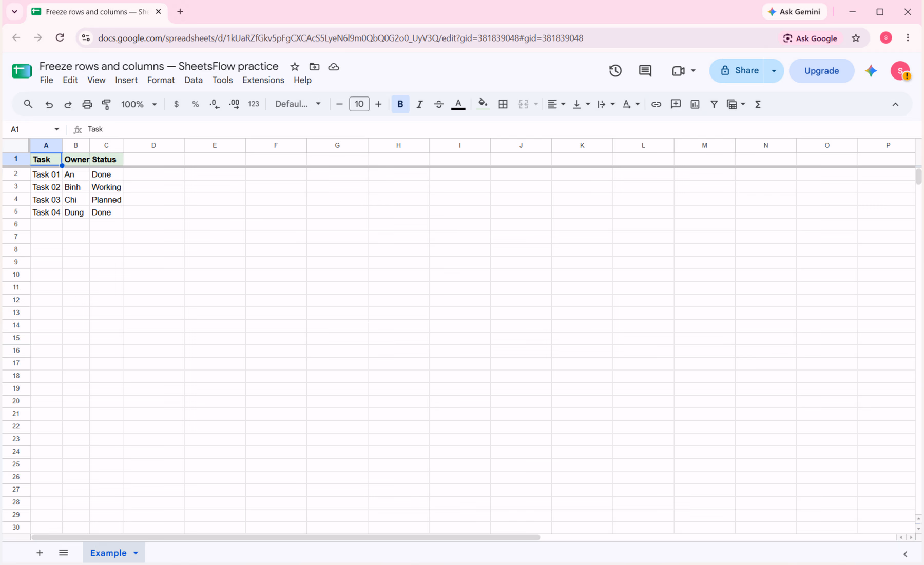The width and height of the screenshot is (924, 565).
Task: Click the Upgrade button
Action: point(821,71)
